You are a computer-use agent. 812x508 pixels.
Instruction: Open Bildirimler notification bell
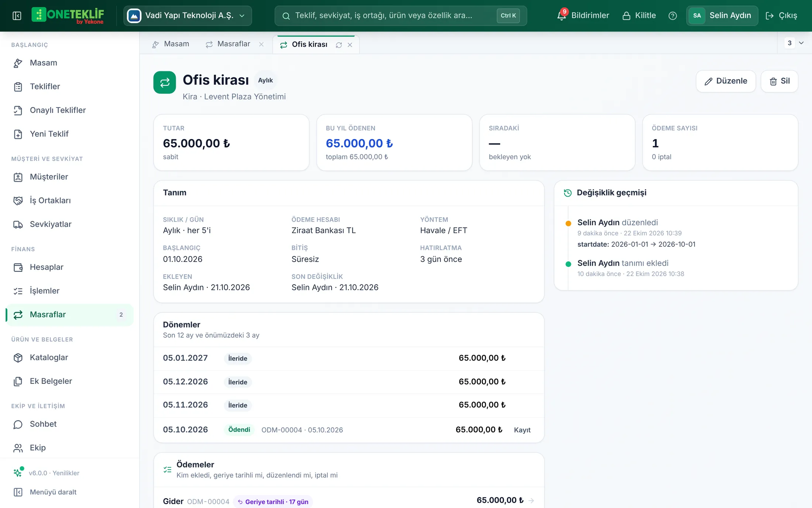tap(583, 16)
